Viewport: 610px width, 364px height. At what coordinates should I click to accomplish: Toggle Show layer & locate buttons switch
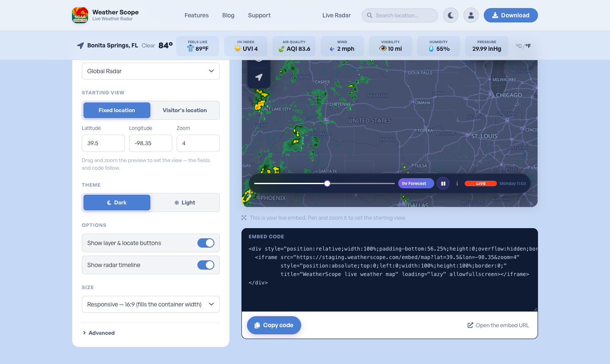coord(206,243)
